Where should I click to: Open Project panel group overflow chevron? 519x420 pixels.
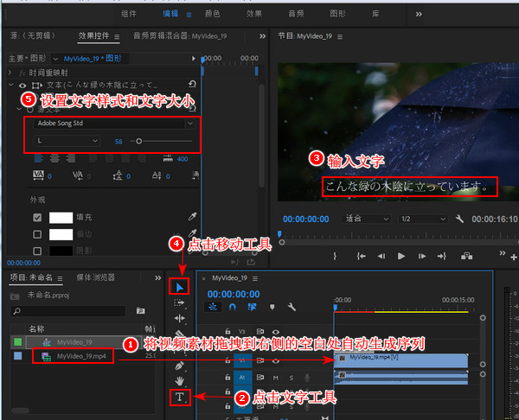tap(158, 277)
